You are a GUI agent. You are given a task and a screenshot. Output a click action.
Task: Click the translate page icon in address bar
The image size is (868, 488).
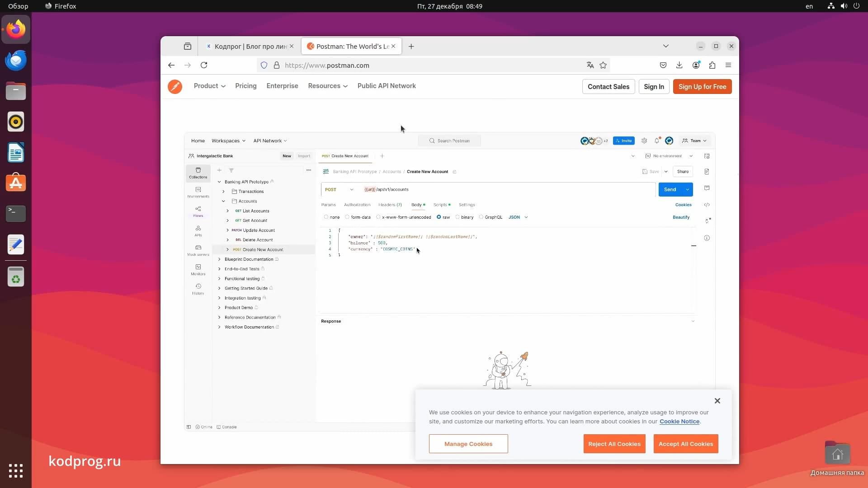point(590,65)
